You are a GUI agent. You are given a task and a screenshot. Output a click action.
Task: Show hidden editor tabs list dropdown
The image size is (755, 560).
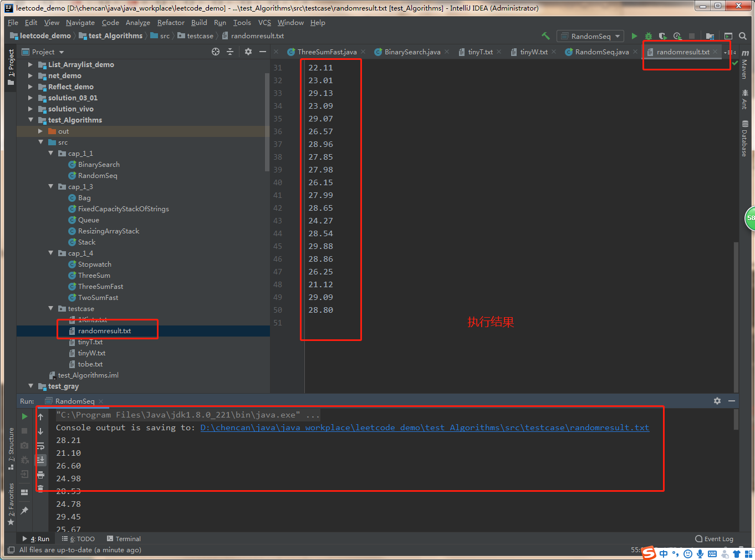pyautogui.click(x=730, y=52)
